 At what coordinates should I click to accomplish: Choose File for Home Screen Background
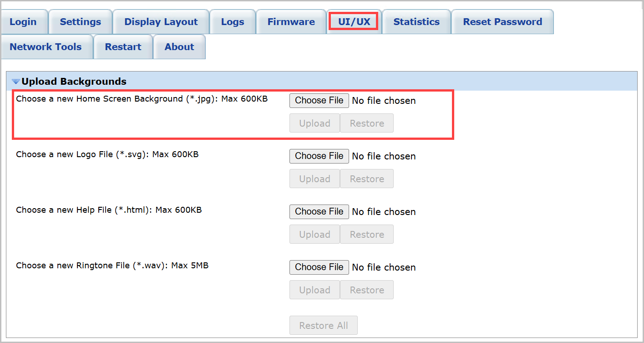tap(319, 101)
